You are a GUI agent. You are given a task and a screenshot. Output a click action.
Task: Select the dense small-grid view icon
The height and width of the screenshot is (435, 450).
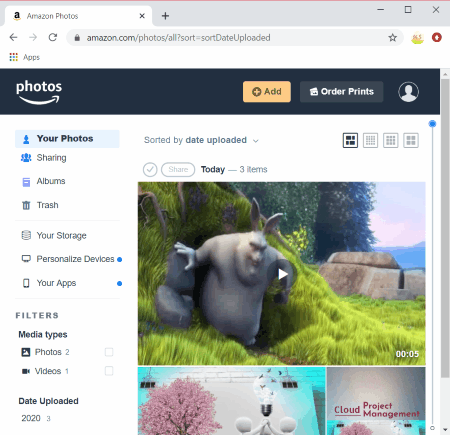pyautogui.click(x=370, y=140)
